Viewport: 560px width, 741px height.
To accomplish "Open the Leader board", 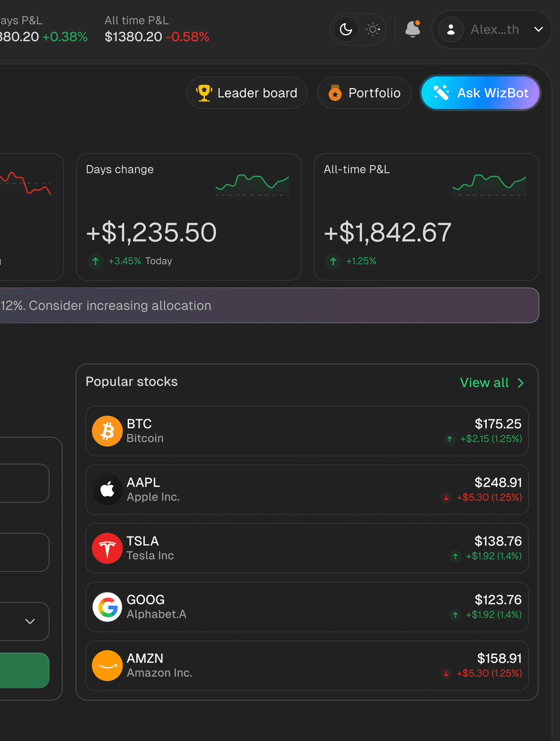I will pos(246,92).
